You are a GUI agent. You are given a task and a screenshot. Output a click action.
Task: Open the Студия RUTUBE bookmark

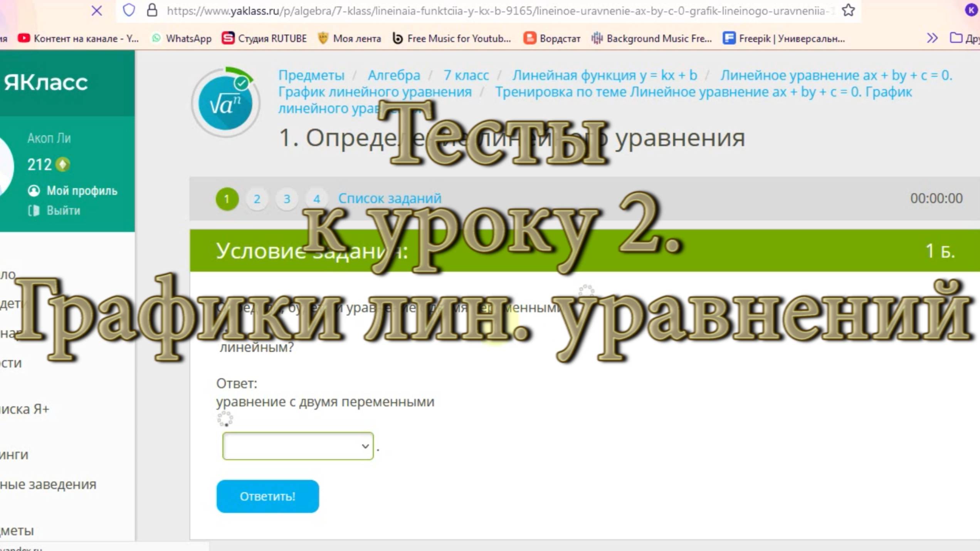click(x=264, y=39)
